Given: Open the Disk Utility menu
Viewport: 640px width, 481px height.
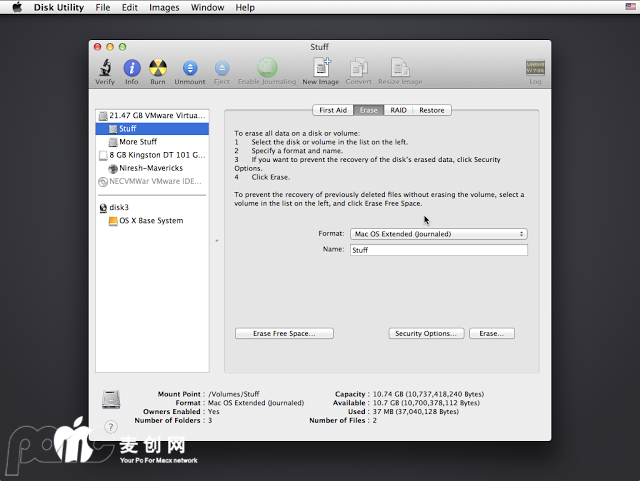Looking at the screenshot, I should tap(59, 7).
